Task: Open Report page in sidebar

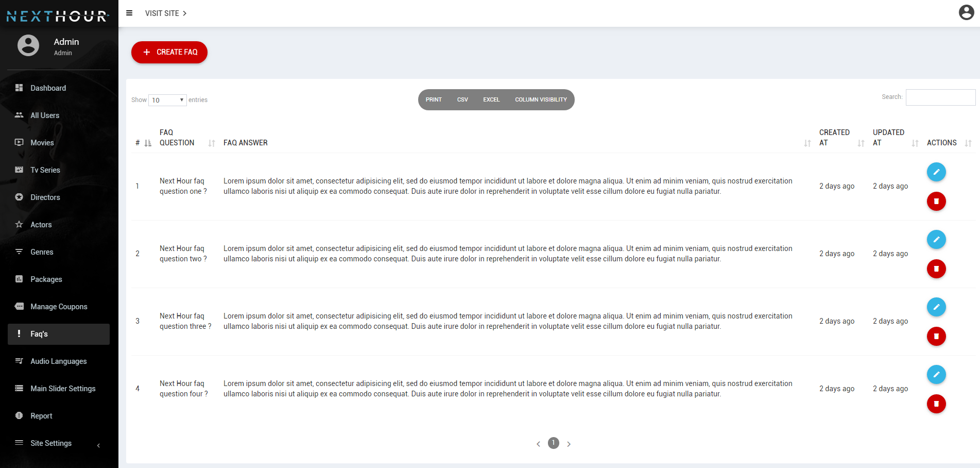Action: click(59, 416)
